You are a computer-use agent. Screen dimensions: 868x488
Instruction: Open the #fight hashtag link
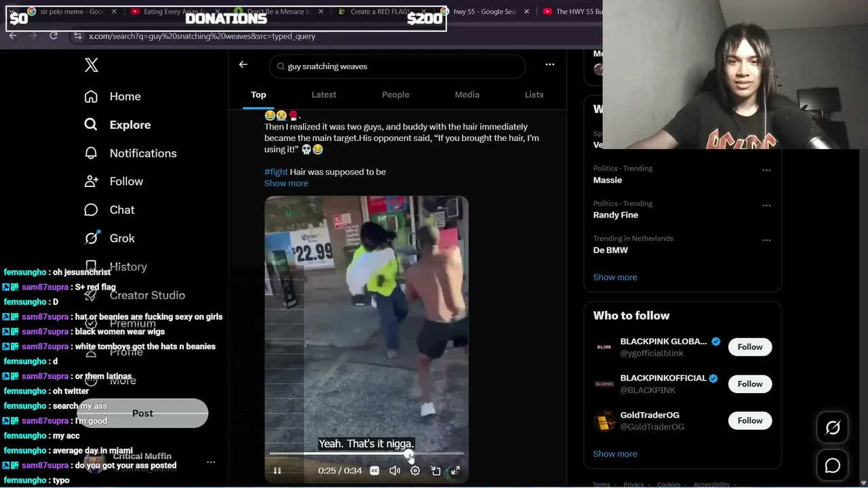point(276,172)
